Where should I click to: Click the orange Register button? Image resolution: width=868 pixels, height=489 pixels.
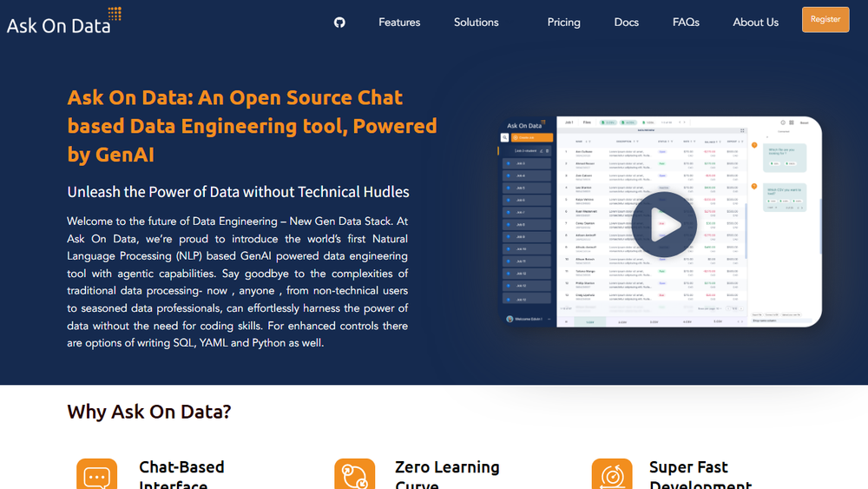coord(825,19)
